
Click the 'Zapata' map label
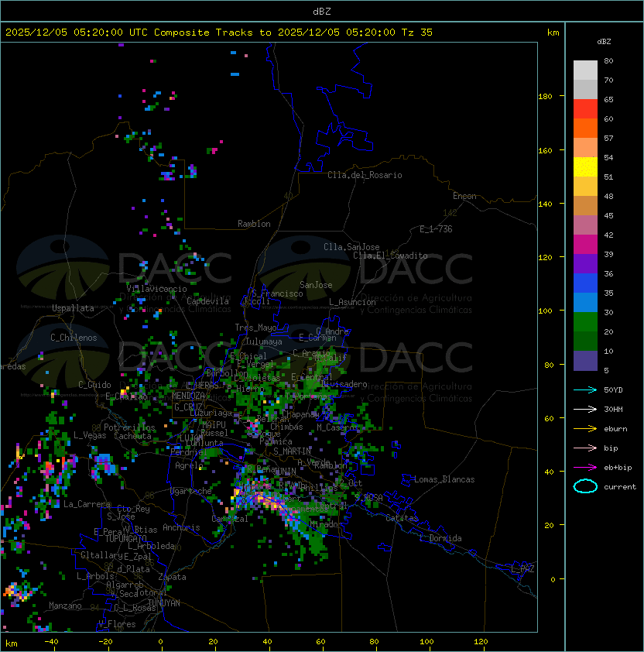(x=172, y=577)
